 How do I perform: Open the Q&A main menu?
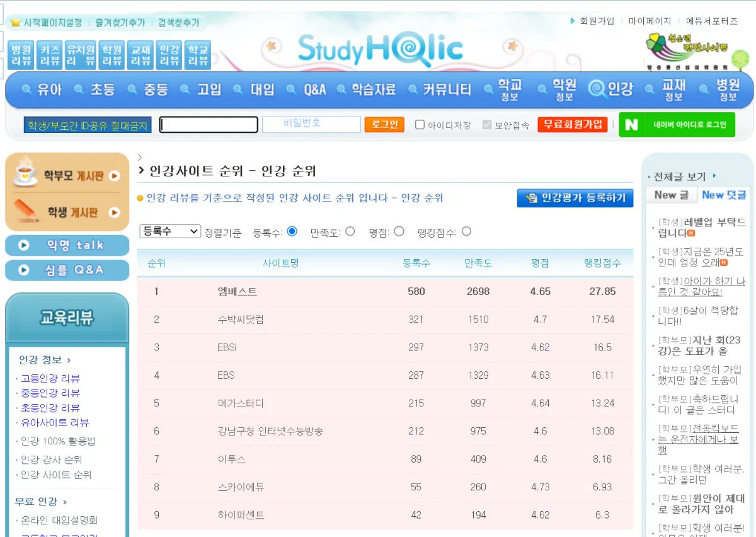[315, 89]
